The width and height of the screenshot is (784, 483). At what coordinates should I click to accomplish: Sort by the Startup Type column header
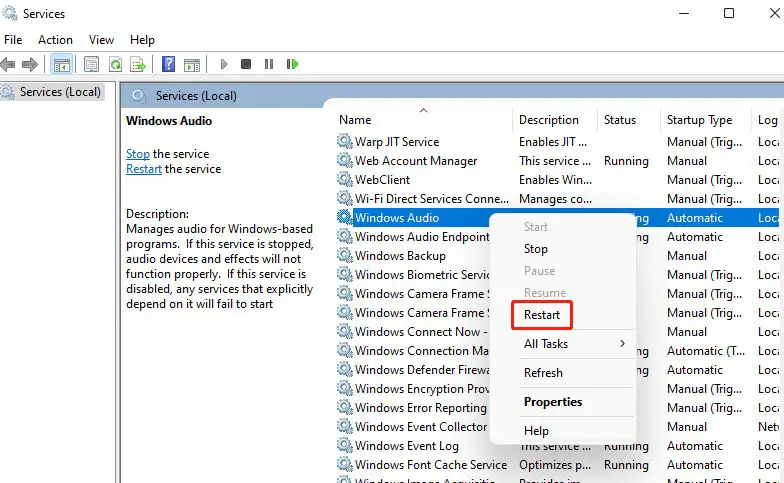(x=700, y=120)
